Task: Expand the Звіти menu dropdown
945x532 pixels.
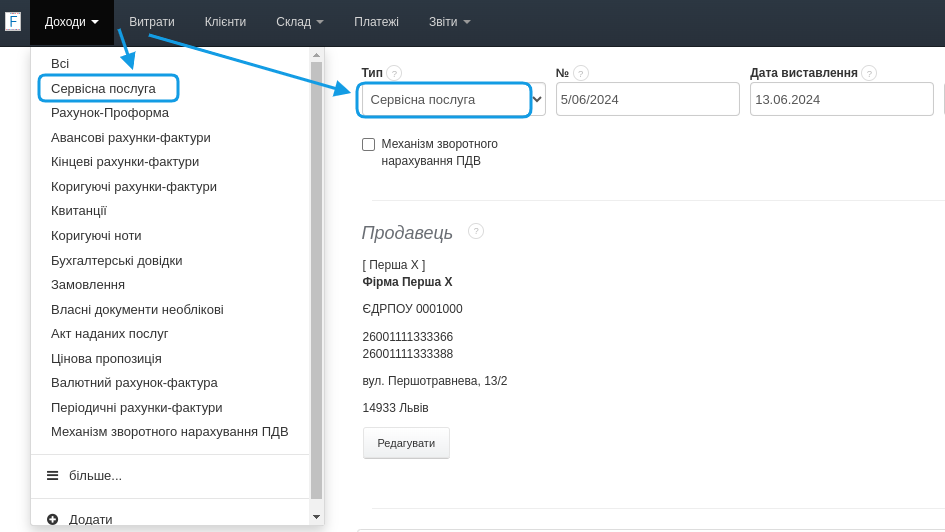Action: [449, 21]
